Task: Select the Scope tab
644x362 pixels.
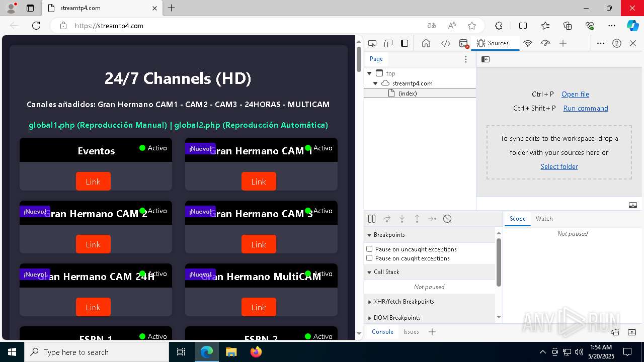Action: tap(517, 219)
